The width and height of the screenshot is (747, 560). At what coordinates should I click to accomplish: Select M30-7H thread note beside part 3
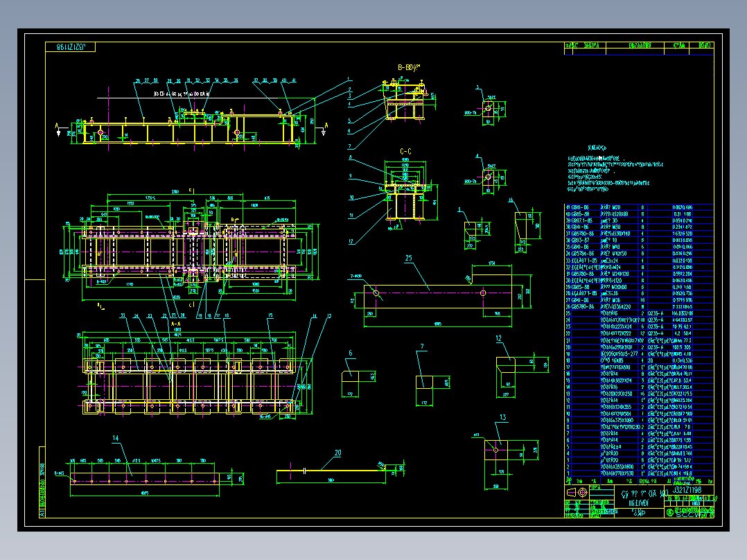[471, 114]
